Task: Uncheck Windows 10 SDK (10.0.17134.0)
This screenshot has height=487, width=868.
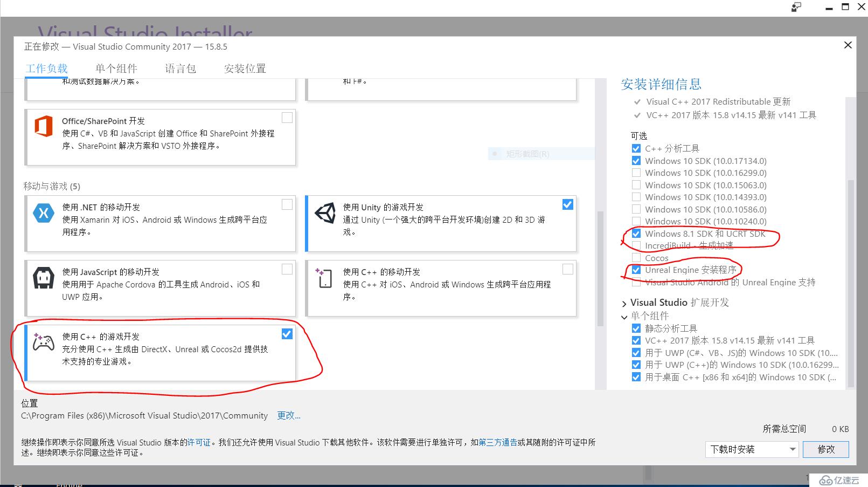Action: [x=636, y=161]
